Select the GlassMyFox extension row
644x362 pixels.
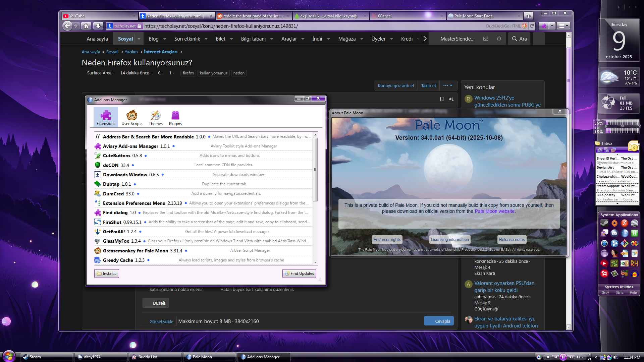[x=203, y=241]
